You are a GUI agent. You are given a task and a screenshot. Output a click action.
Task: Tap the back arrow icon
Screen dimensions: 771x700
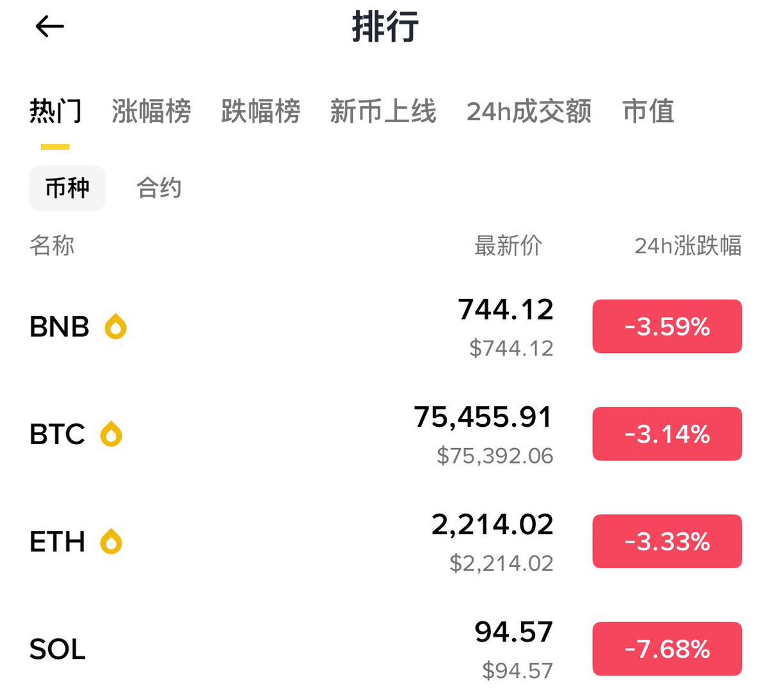49,26
